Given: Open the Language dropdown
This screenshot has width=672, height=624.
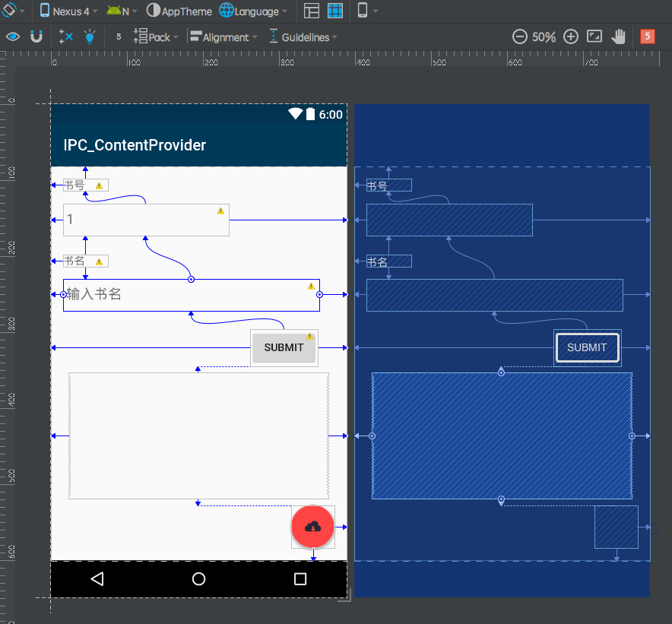Looking at the screenshot, I should (x=253, y=11).
